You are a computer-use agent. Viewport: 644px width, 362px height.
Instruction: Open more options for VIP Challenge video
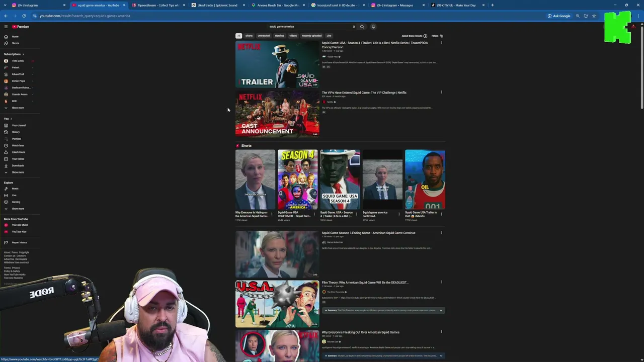pos(442,93)
